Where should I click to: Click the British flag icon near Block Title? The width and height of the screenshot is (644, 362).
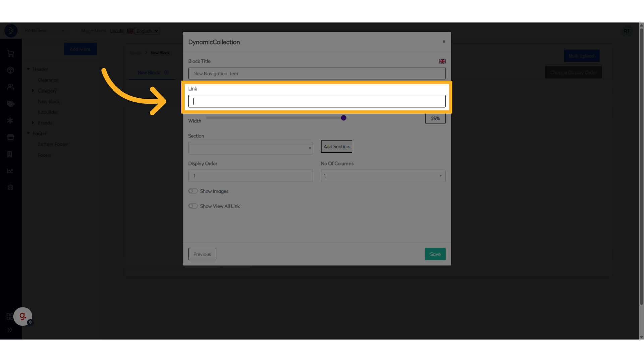coord(442,61)
